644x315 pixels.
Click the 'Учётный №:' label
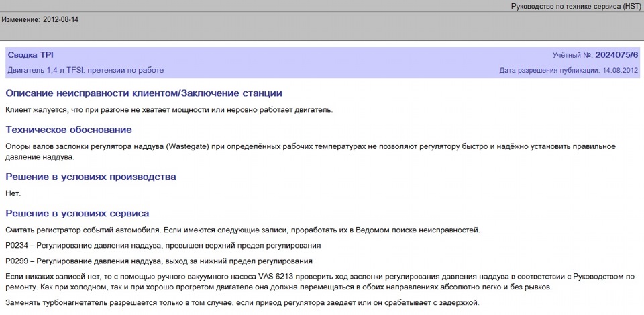tap(573, 55)
